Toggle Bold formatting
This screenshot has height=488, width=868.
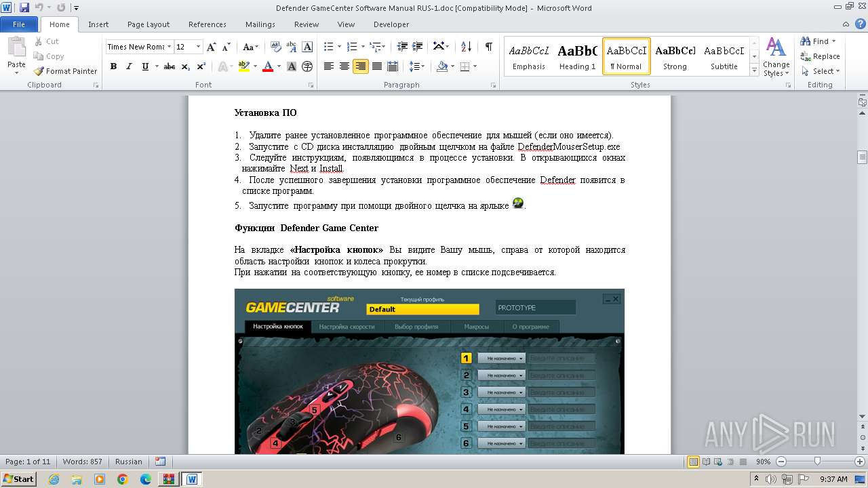point(113,66)
